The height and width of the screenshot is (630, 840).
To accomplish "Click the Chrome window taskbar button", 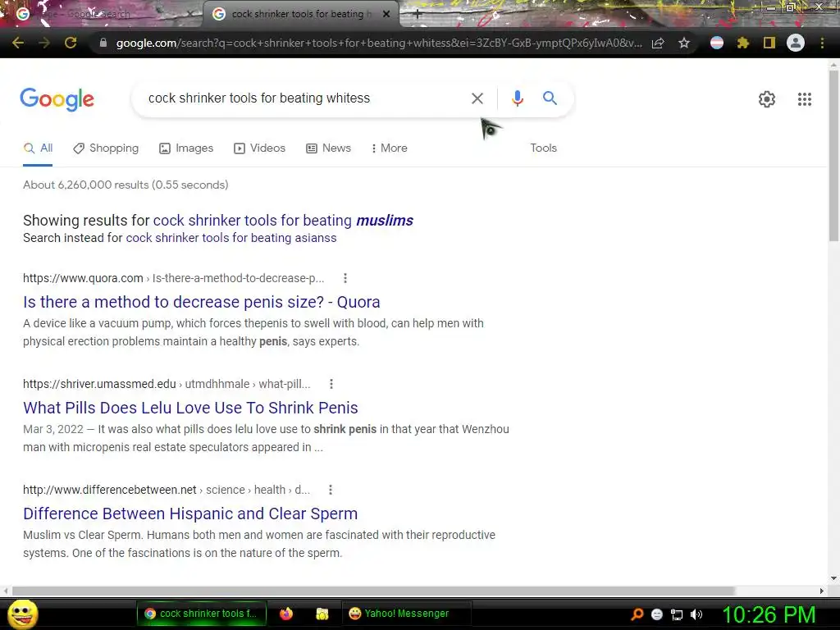I will [x=202, y=614].
